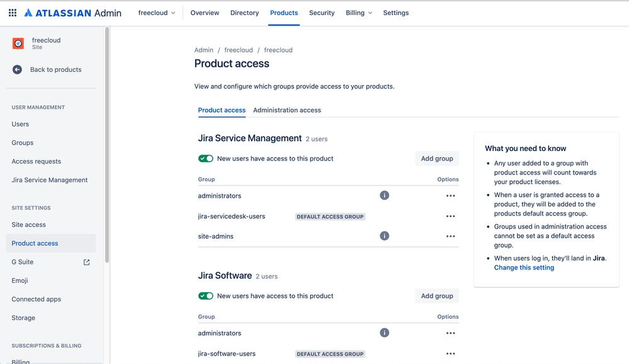Click the Atlassian Admin logo

[x=72, y=13]
